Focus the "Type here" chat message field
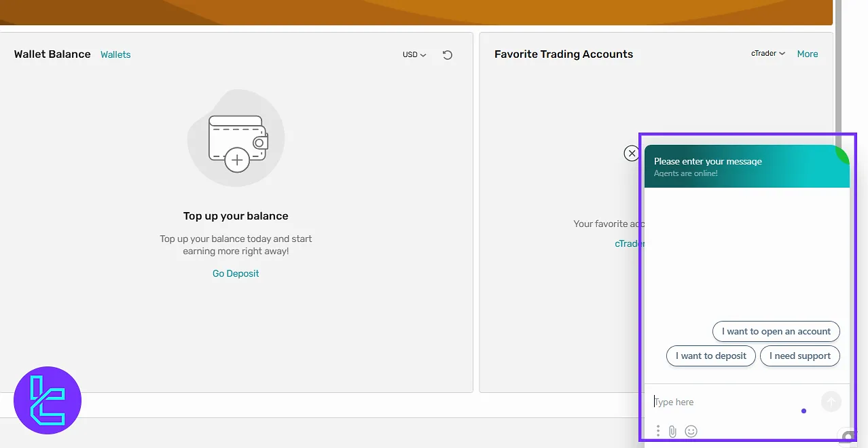This screenshot has height=448, width=868. (727, 402)
